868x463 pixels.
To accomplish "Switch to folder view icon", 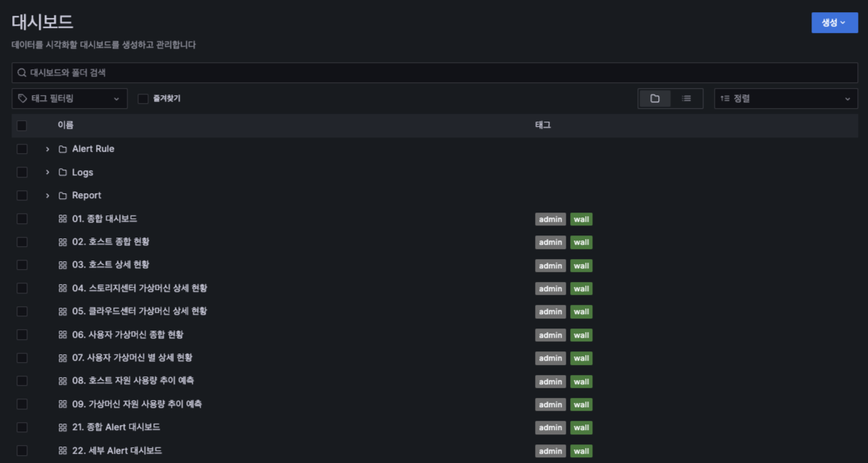I will coord(655,99).
